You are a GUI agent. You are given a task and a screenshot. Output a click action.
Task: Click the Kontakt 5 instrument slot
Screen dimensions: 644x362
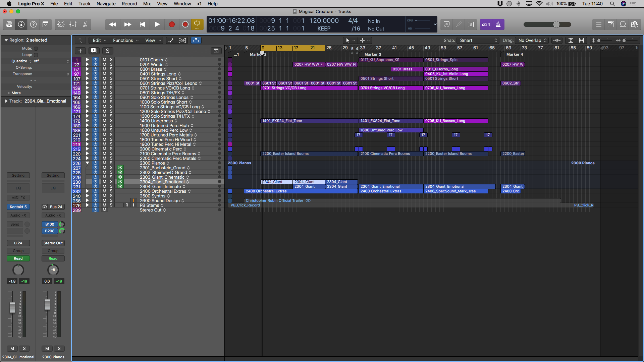(18, 207)
